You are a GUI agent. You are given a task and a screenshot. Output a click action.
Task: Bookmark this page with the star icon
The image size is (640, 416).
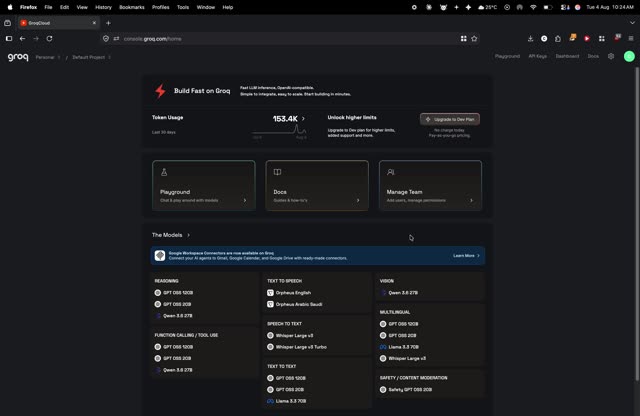point(474,38)
